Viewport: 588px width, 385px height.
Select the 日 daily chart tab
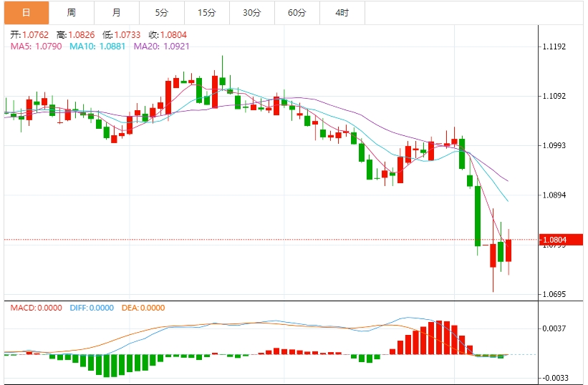point(26,13)
